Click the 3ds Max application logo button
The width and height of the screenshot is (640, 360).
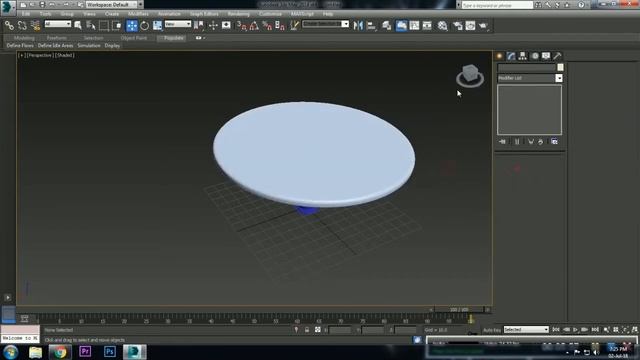point(8,7)
